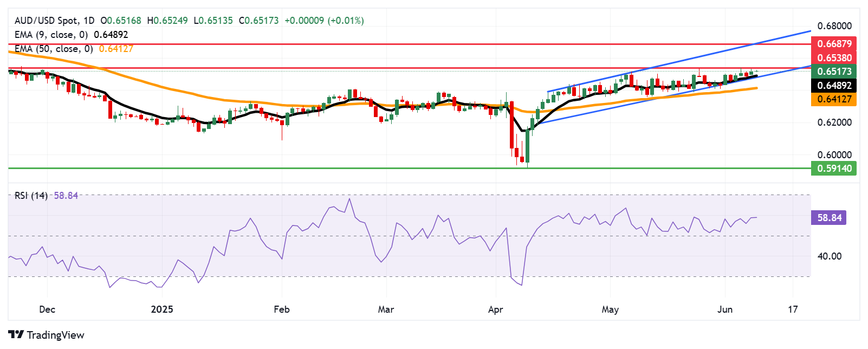Click the AUD/USD Spot symbol title
Viewport: 868px width, 349px height.
tap(46, 21)
